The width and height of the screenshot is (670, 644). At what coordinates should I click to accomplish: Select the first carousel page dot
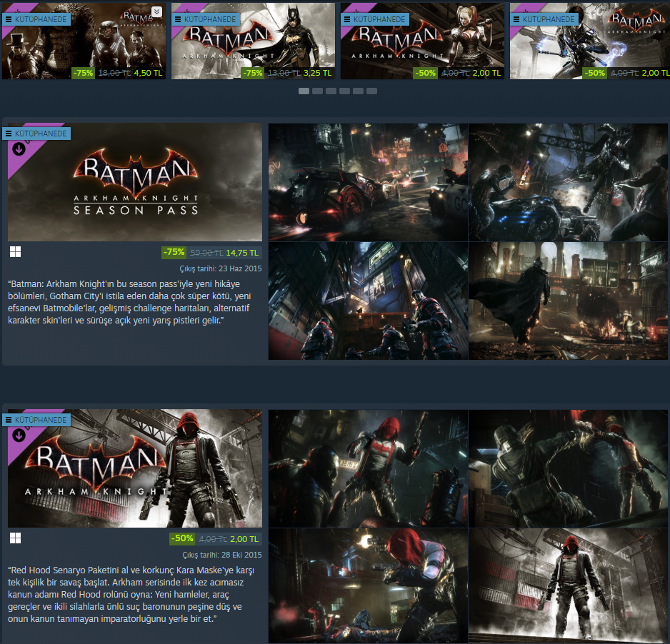point(304,91)
